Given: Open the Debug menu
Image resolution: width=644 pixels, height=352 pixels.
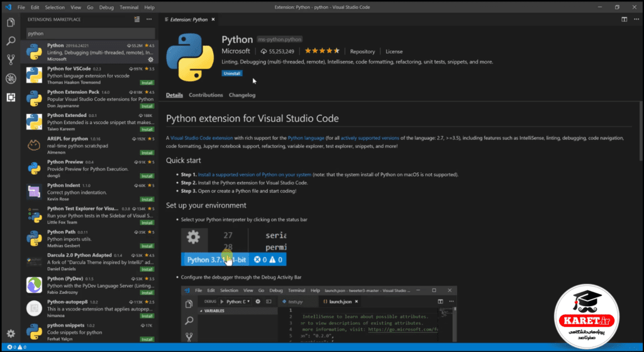Looking at the screenshot, I should tap(106, 8).
